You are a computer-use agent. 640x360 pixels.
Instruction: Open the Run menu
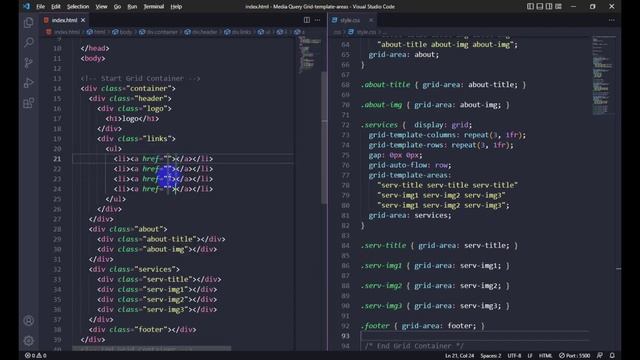click(132, 7)
